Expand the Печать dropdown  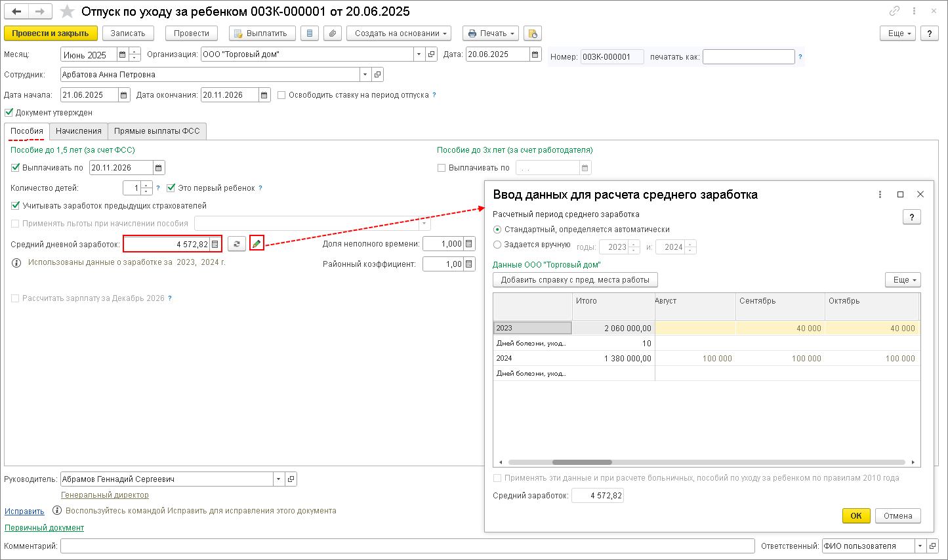(491, 33)
